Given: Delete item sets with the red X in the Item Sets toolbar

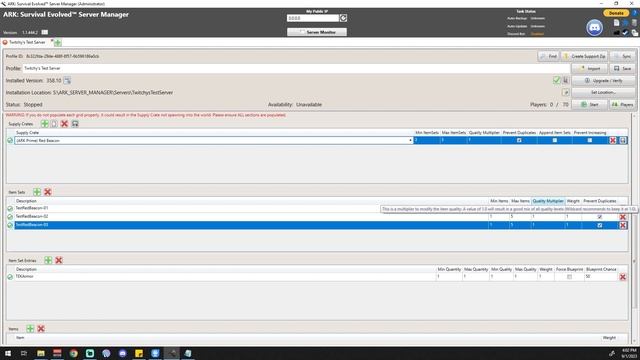Looking at the screenshot, I should tap(47, 192).
